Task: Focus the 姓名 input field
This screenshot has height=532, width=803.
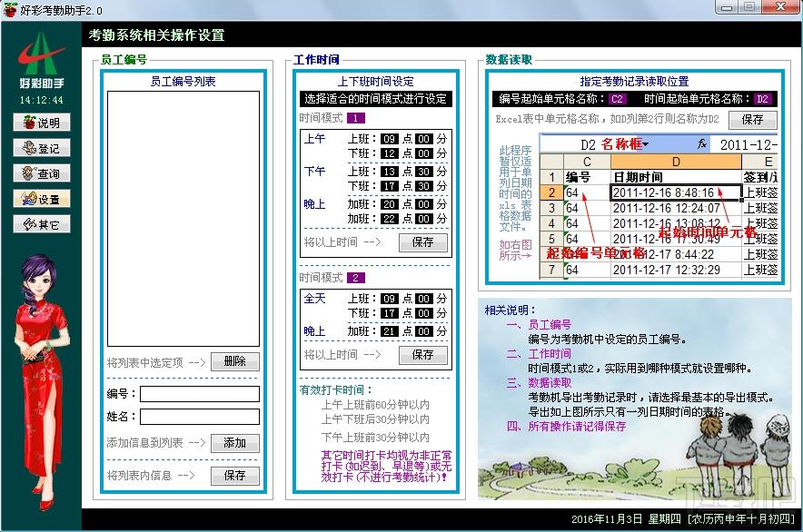Action: [x=200, y=417]
